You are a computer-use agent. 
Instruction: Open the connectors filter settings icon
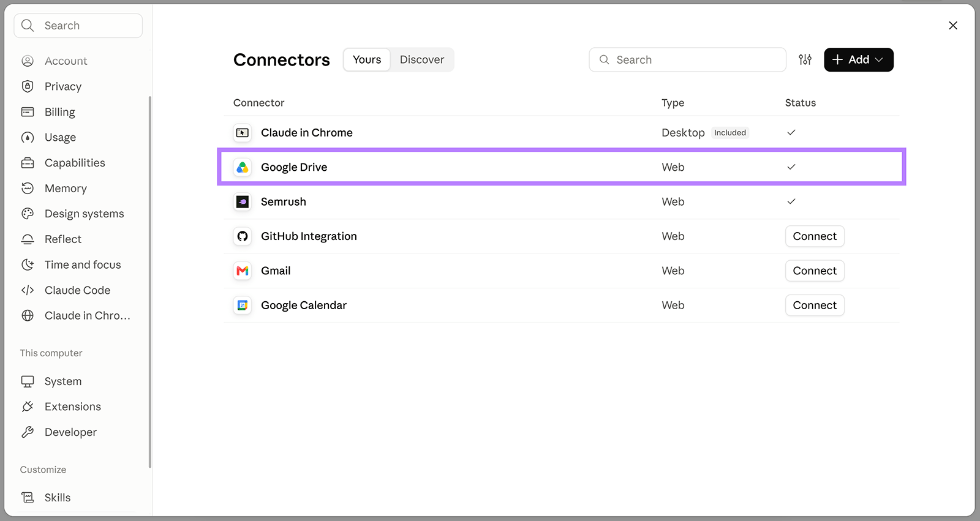pos(805,59)
